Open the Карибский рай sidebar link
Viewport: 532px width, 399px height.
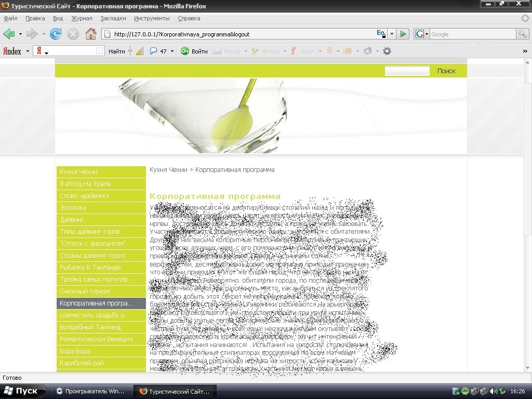pyautogui.click(x=101, y=363)
